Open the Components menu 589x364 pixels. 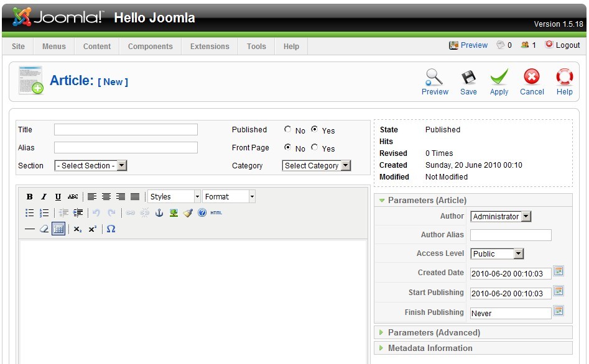coord(151,47)
